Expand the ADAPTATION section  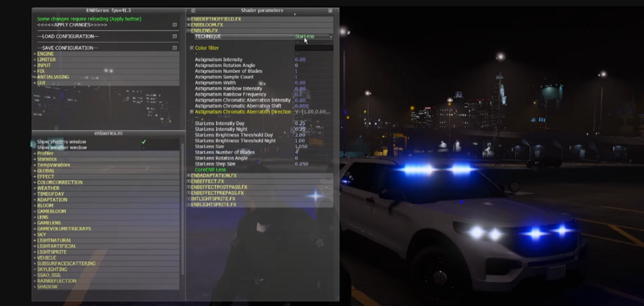pyautogui.click(x=35, y=200)
